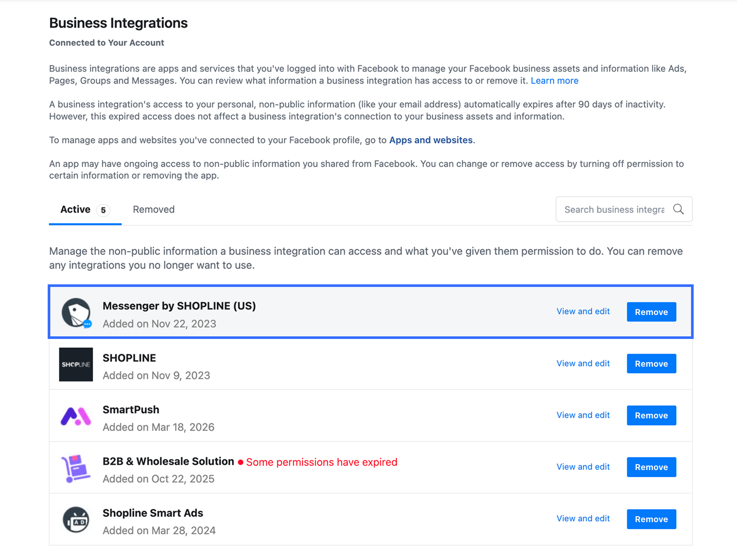Click the Messenger by SHOPLINE (US) app icon
737x560 pixels.
(x=76, y=313)
